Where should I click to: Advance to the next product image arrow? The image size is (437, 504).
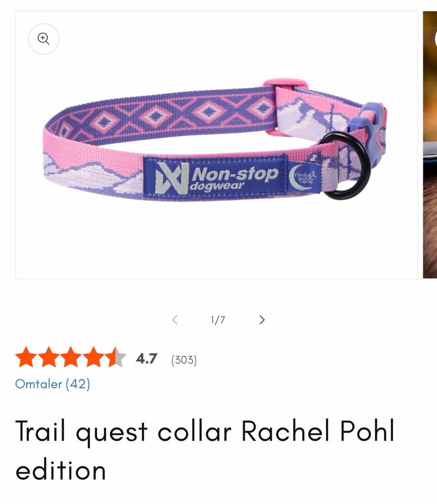(262, 320)
